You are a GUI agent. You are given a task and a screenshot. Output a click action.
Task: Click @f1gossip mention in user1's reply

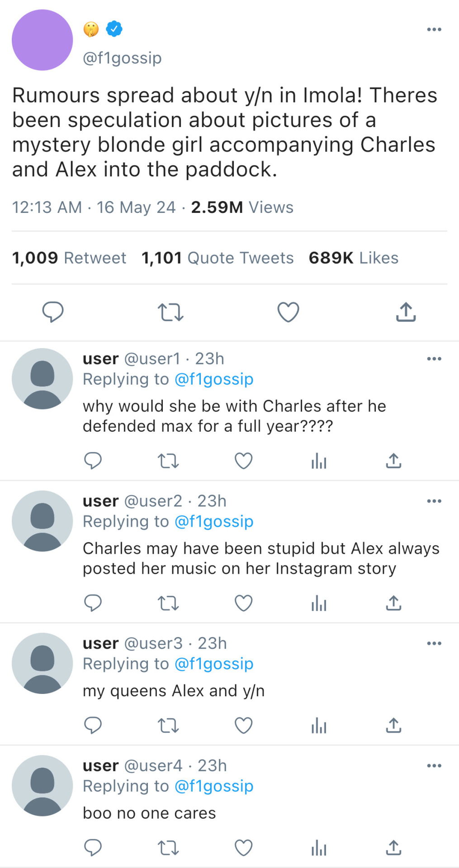[x=214, y=379]
